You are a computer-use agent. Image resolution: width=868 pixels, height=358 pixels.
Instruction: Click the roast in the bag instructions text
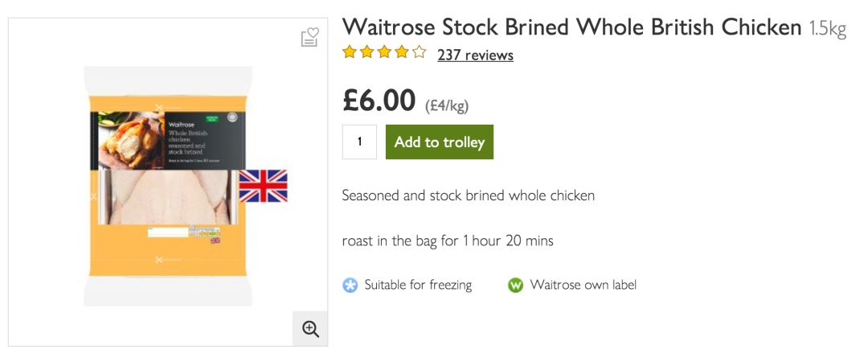point(447,241)
